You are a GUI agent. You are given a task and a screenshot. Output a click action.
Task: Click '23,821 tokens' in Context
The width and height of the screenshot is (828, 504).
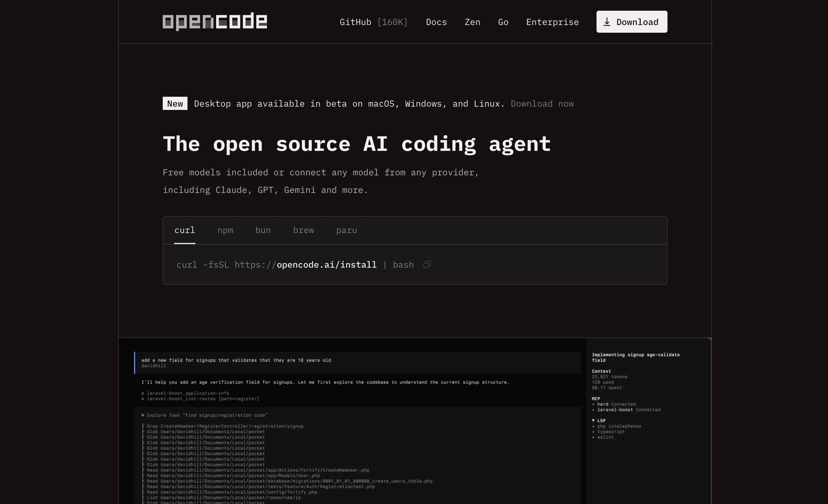pos(609,377)
